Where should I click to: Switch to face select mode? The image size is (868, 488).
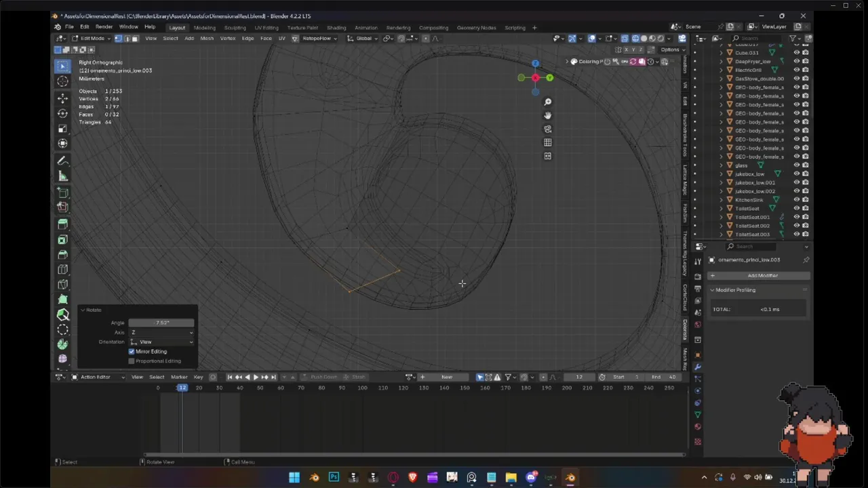point(134,38)
